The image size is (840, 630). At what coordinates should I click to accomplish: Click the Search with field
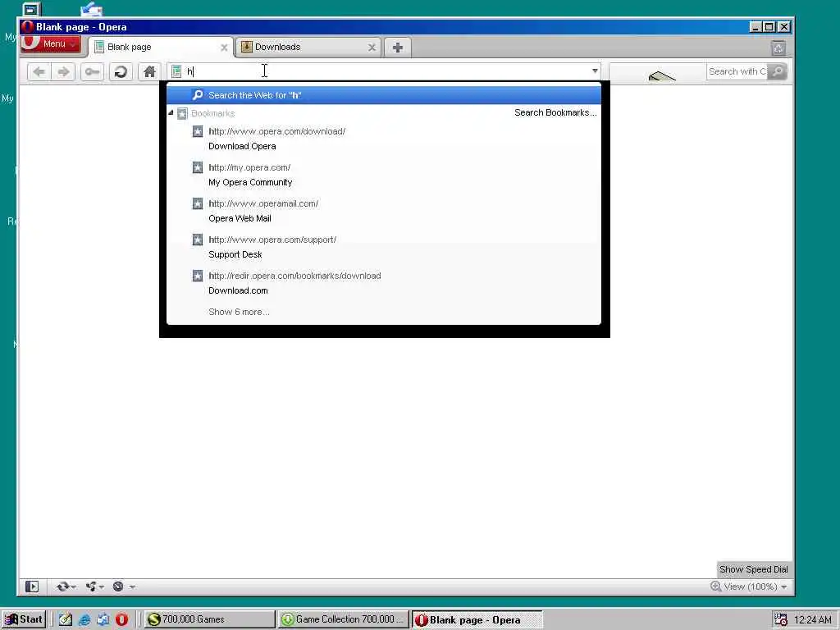coord(737,72)
